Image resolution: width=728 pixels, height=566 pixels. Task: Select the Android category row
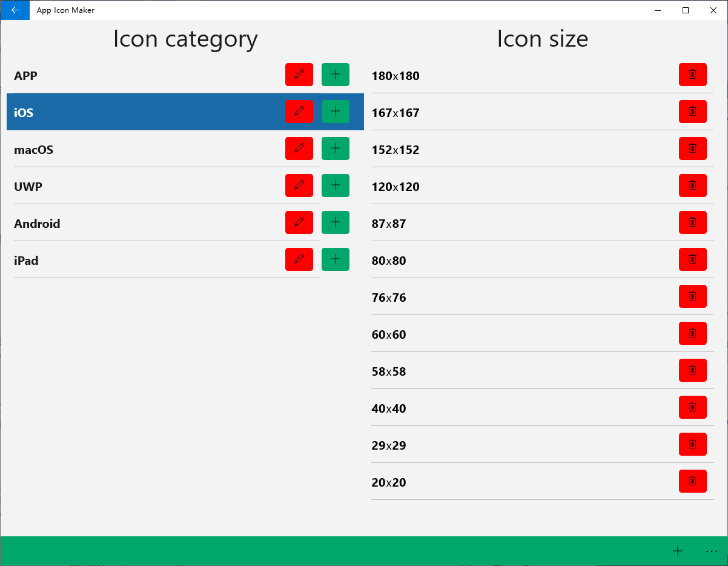(167, 223)
